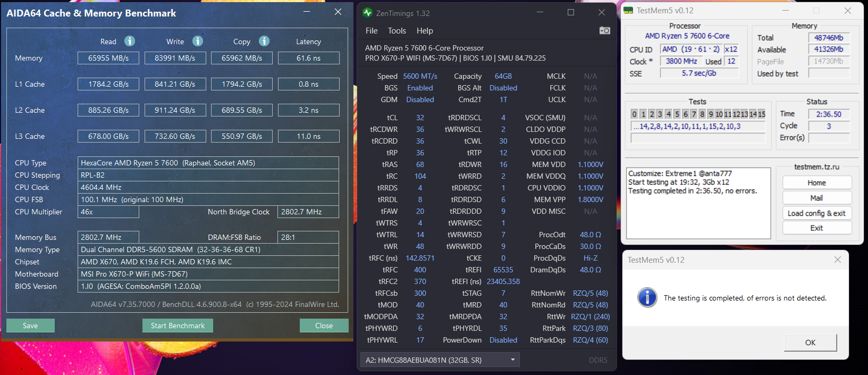Click the Read info icon in AIDA64
Image resolution: width=868 pixels, height=375 pixels.
[130, 41]
